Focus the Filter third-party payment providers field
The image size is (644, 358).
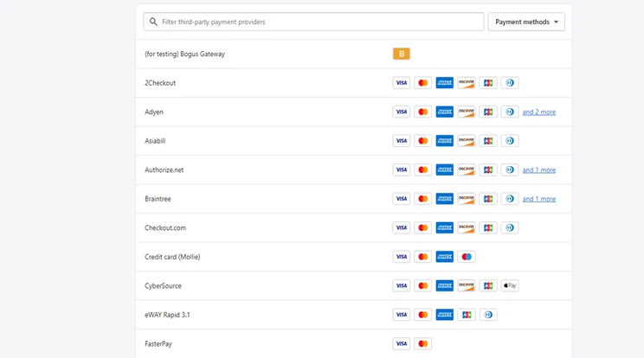point(313,22)
